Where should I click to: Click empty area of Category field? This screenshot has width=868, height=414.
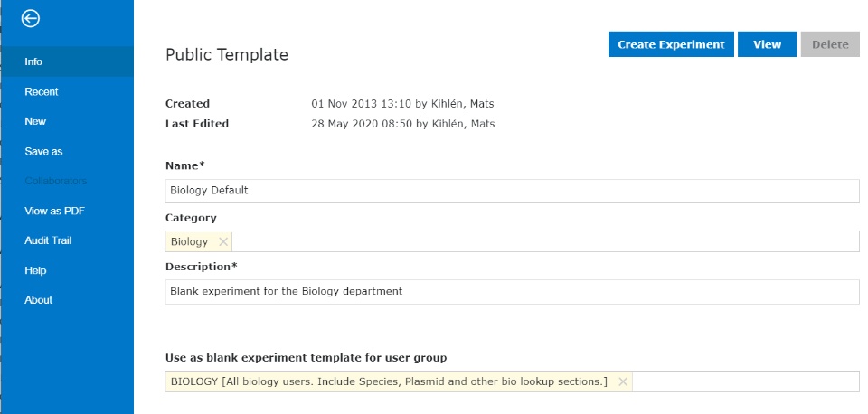point(542,241)
